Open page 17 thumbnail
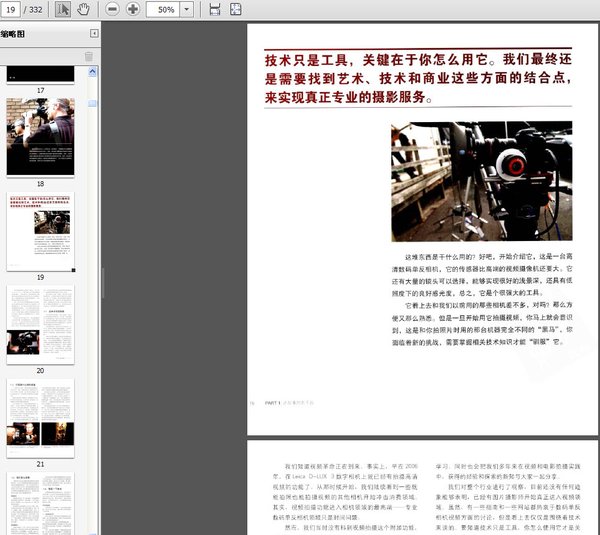The width and height of the screenshot is (600, 535). pyautogui.click(x=40, y=74)
